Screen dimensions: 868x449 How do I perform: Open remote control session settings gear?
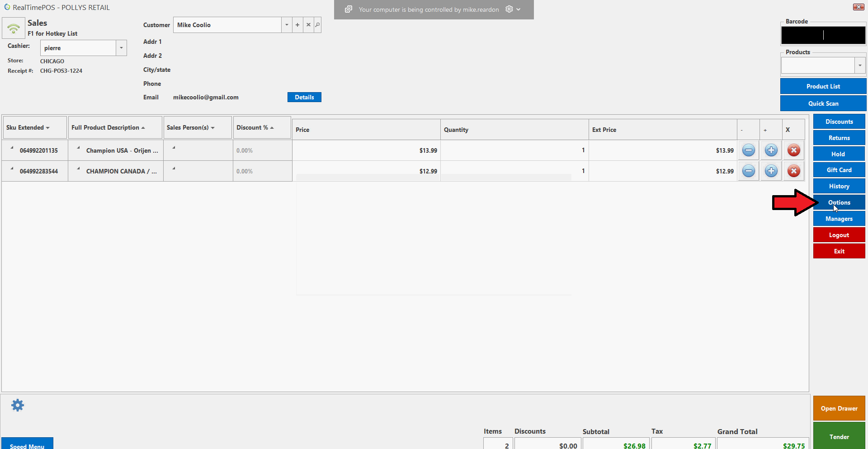click(x=509, y=9)
